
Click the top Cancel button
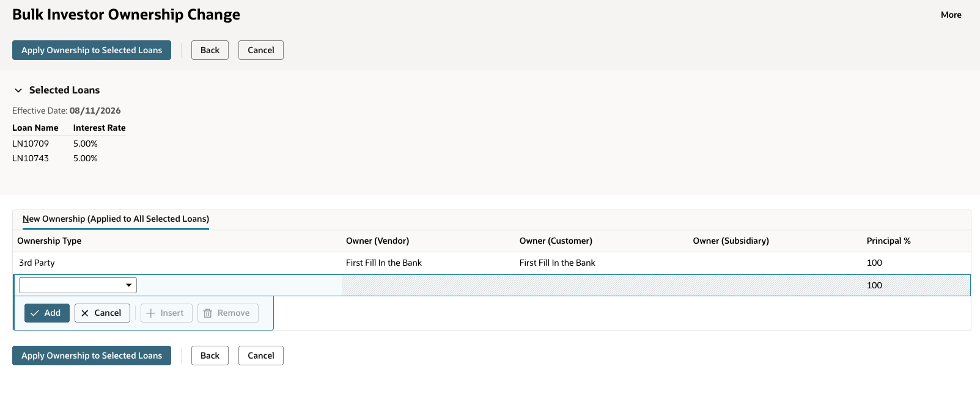[261, 50]
